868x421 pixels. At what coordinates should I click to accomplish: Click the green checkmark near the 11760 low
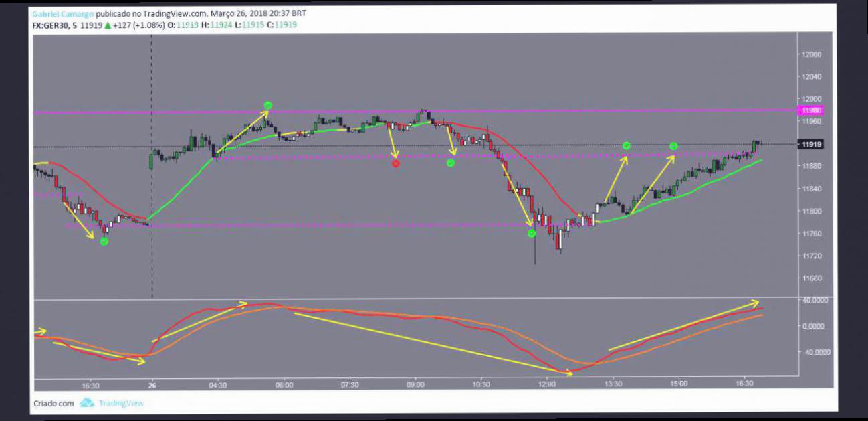(x=532, y=234)
